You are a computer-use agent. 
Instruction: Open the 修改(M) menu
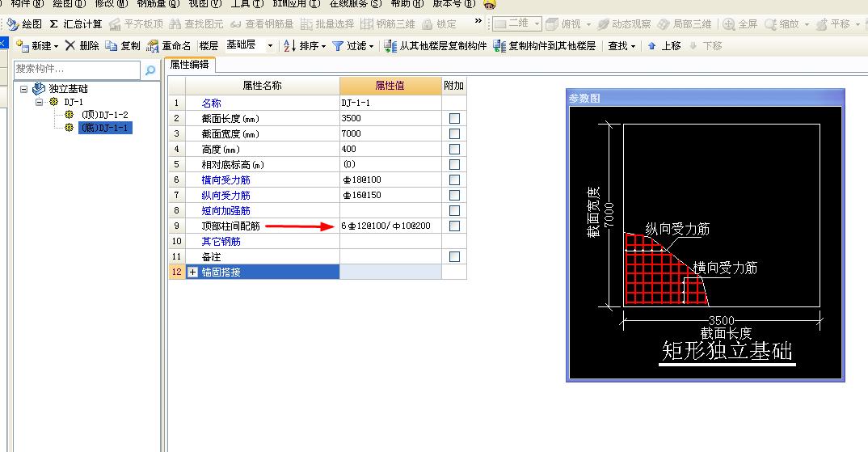coord(112,4)
